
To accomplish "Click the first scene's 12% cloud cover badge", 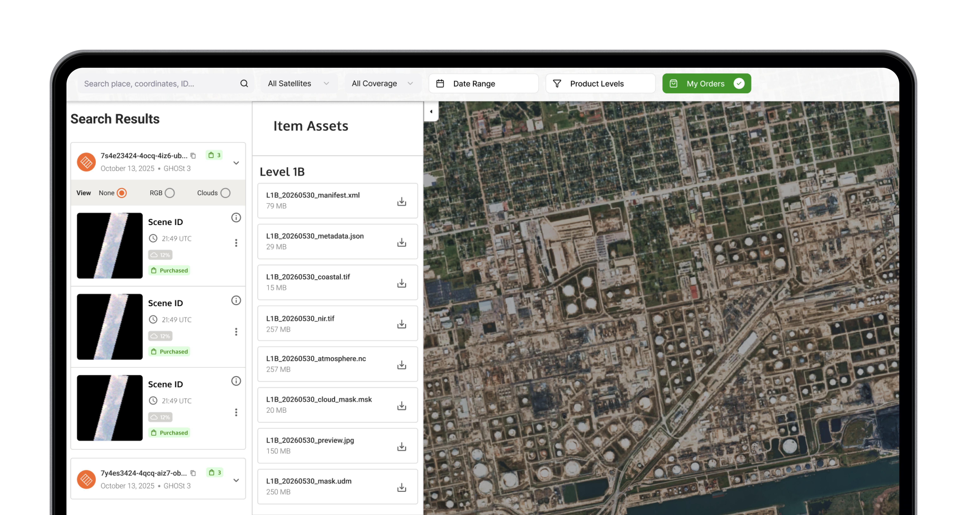I will pos(160,255).
